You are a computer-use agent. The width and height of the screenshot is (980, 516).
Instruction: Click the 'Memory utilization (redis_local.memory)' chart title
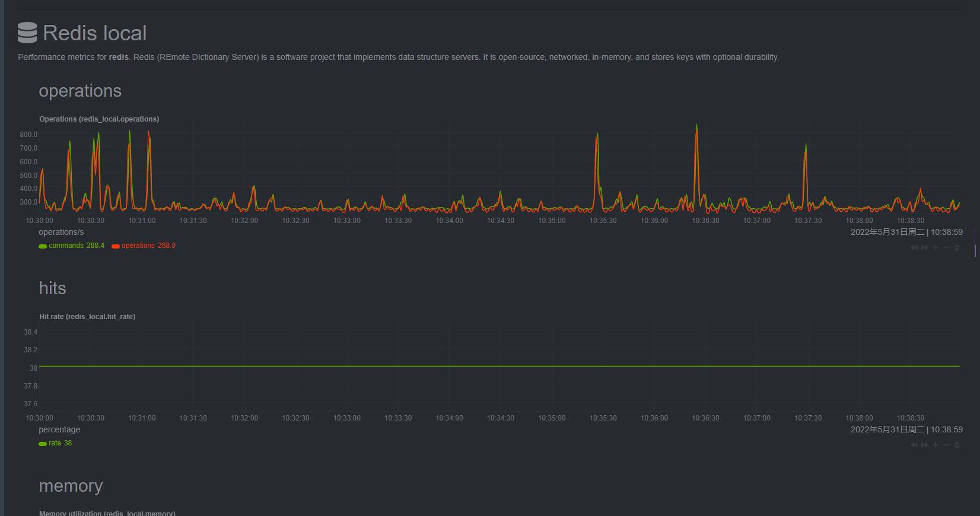tap(107, 513)
